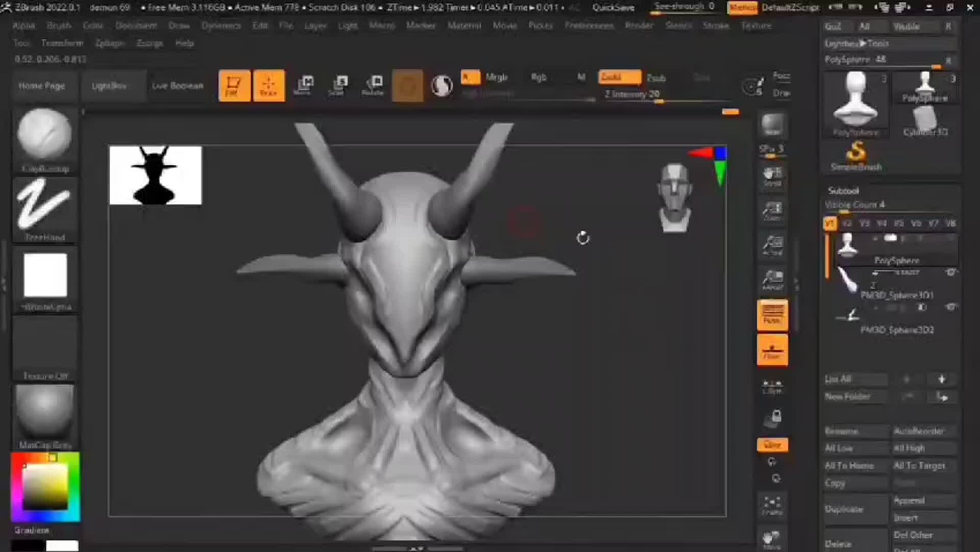Select the Move tool in the top toolbar
980x552 pixels.
coord(304,85)
